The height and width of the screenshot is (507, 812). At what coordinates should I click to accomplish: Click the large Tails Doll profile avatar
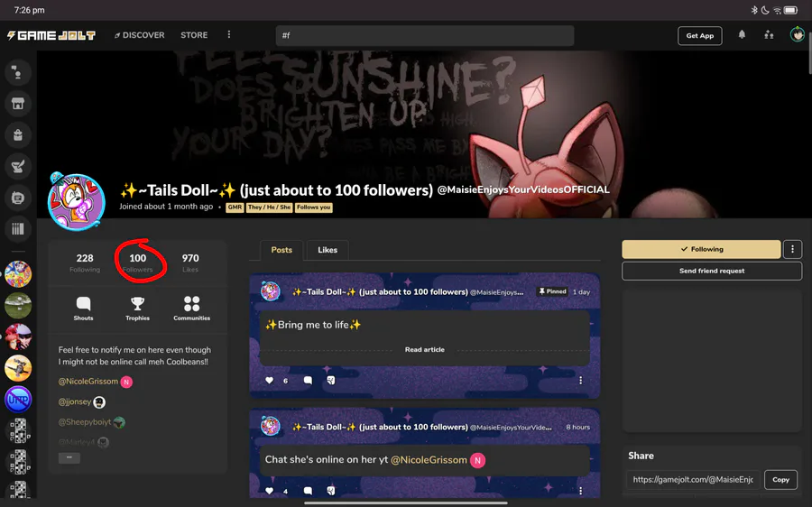pyautogui.click(x=77, y=202)
